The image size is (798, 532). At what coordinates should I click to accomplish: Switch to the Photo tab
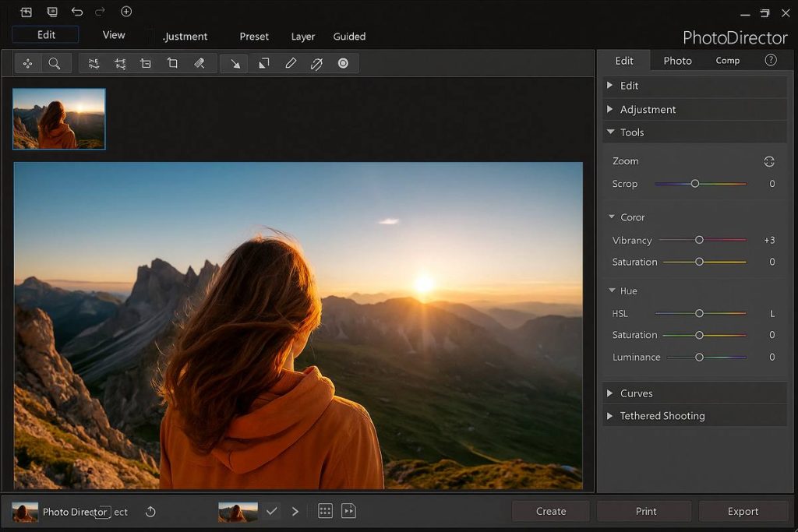(x=677, y=60)
